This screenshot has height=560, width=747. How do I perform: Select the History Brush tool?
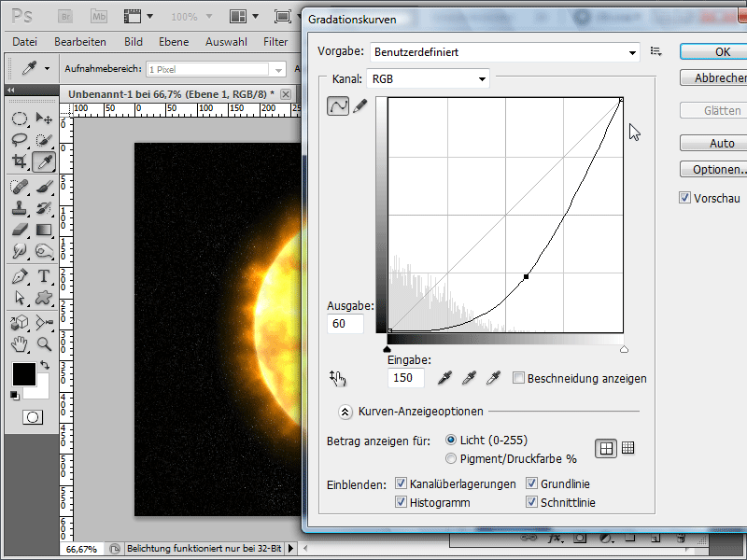tap(44, 208)
